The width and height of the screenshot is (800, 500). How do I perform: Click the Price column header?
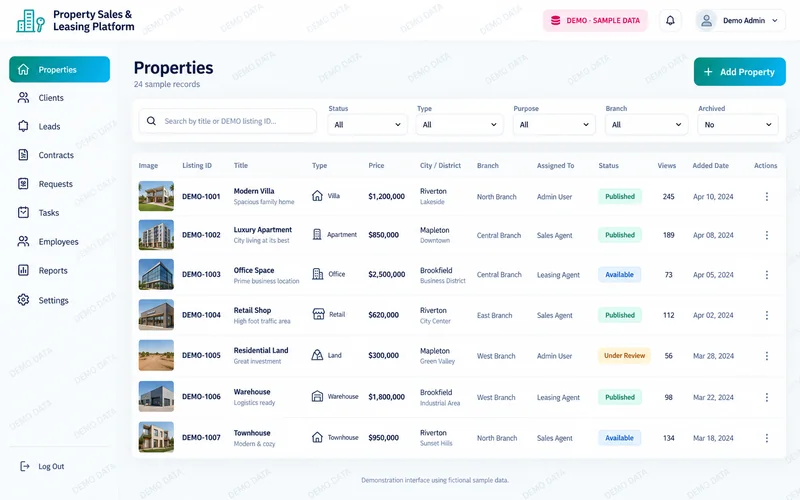tap(377, 165)
